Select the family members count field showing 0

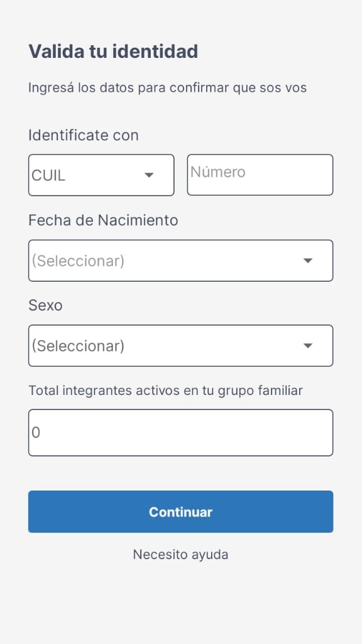[x=181, y=432]
